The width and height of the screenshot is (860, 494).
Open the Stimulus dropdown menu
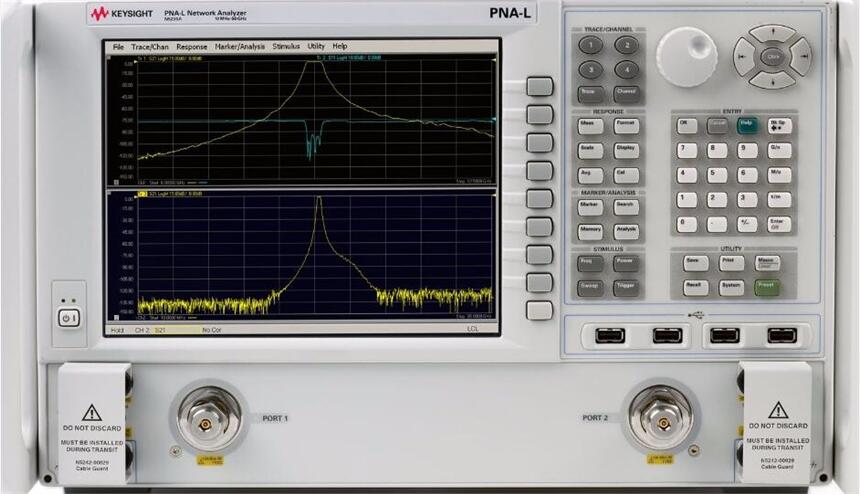pos(286,47)
